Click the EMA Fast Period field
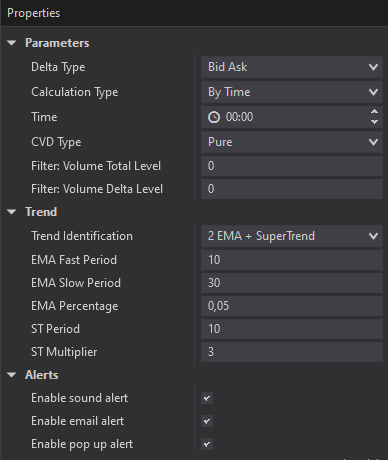The image size is (388, 460). tap(292, 260)
